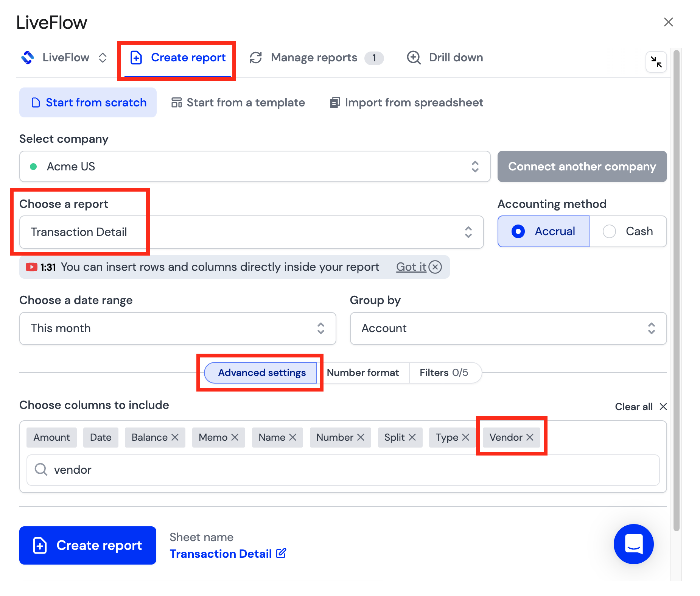Click the LiveFlow logo icon

point(28,58)
